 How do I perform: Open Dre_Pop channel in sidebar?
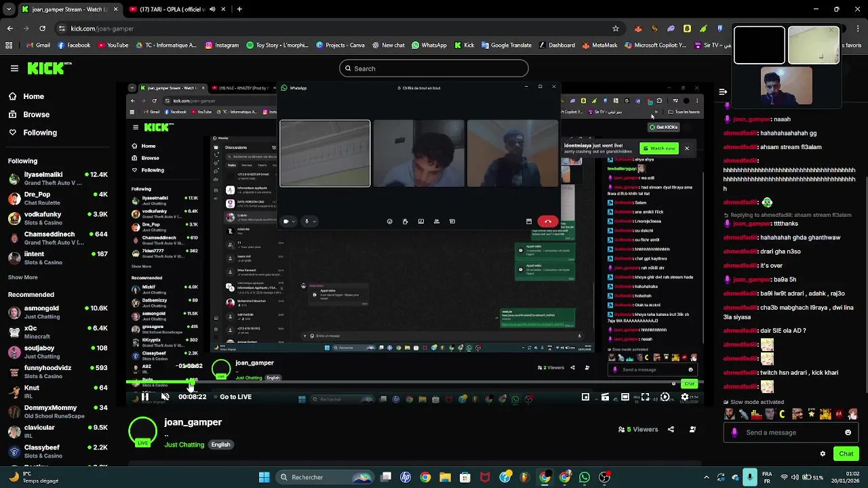(58, 199)
